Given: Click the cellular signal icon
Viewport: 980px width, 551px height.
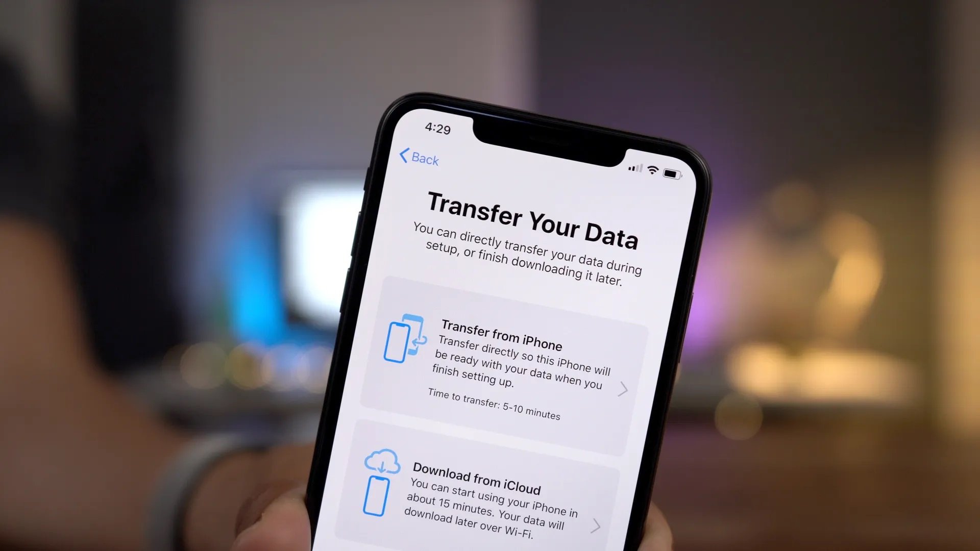Looking at the screenshot, I should pos(632,168).
